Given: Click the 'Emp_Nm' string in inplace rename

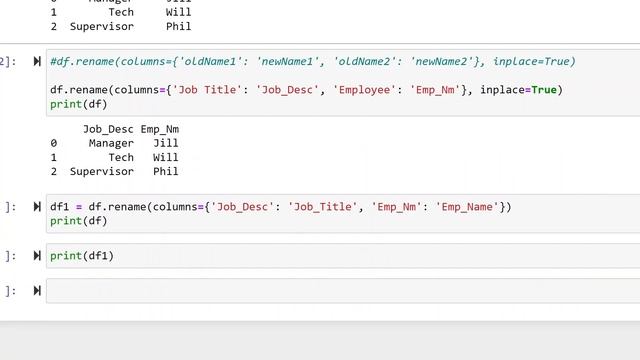Looking at the screenshot, I should 435,90.
